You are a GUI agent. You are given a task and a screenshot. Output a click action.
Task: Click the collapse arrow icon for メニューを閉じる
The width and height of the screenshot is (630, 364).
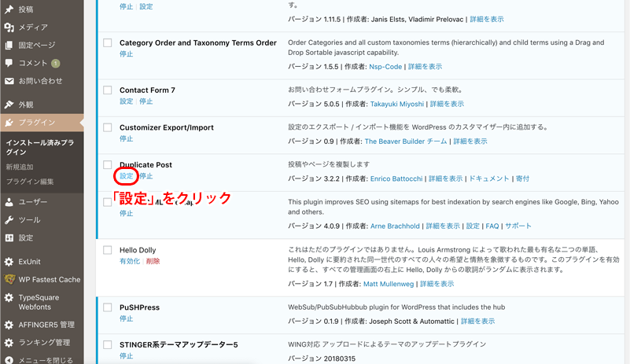pyautogui.click(x=9, y=360)
